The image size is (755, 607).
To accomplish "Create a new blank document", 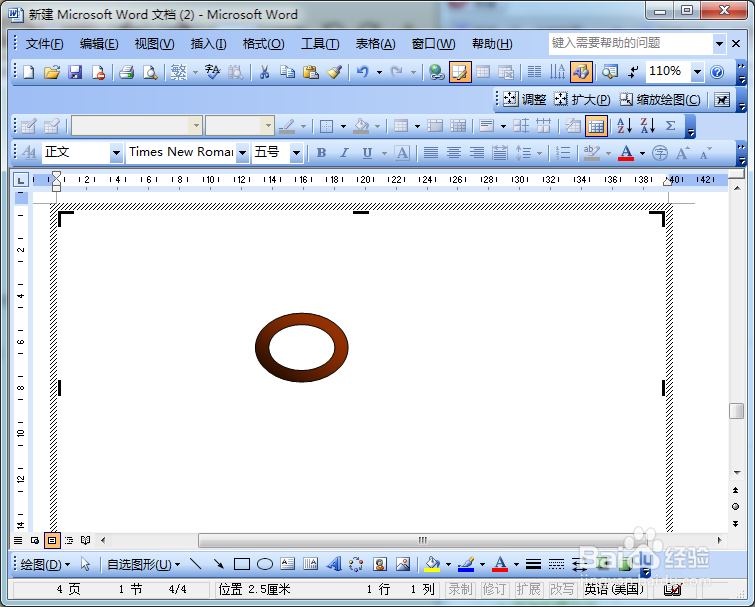I will coord(28,72).
